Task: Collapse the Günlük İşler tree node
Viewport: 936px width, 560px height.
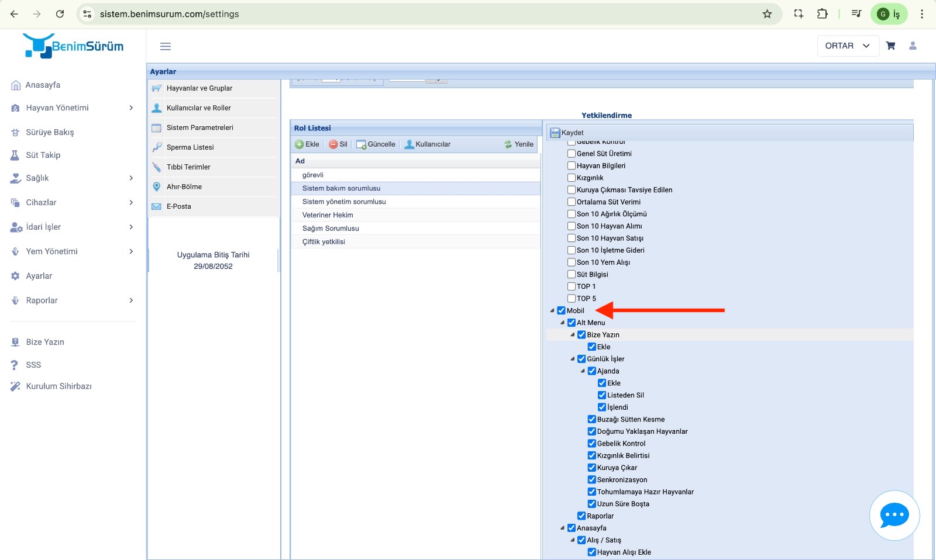Action: [573, 359]
